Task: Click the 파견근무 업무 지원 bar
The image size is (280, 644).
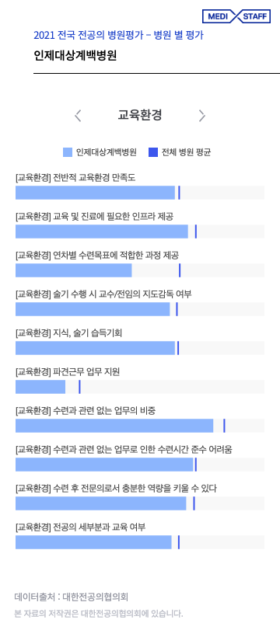Action: coord(140,387)
